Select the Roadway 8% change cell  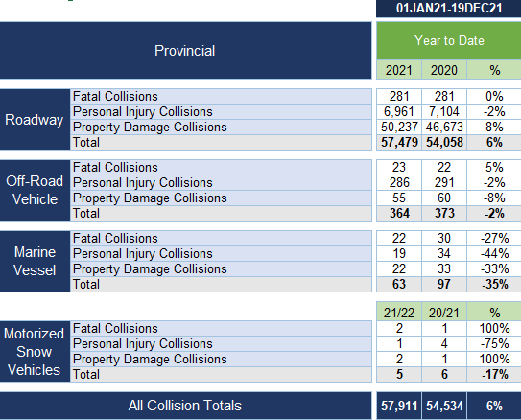pyautogui.click(x=494, y=127)
